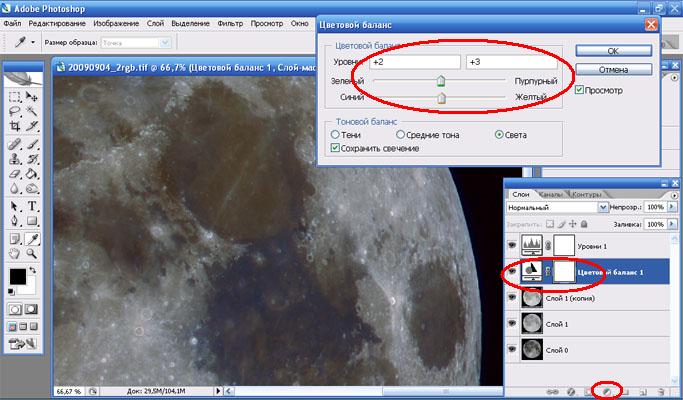This screenshot has width=683, height=400.
Task: Click OK in the Цветовой баланс dialog
Action: point(613,51)
